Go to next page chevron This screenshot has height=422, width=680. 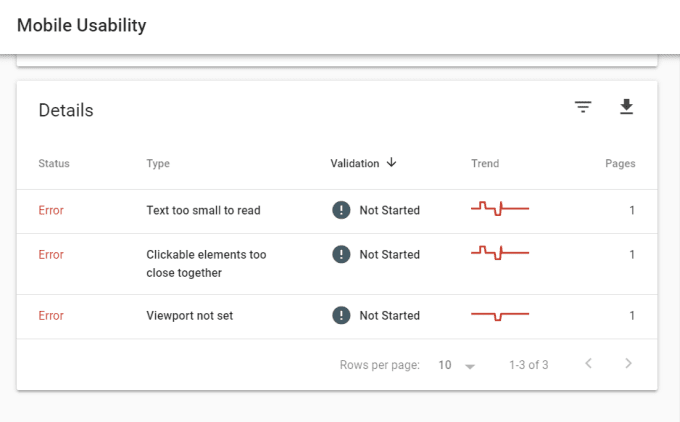(628, 364)
